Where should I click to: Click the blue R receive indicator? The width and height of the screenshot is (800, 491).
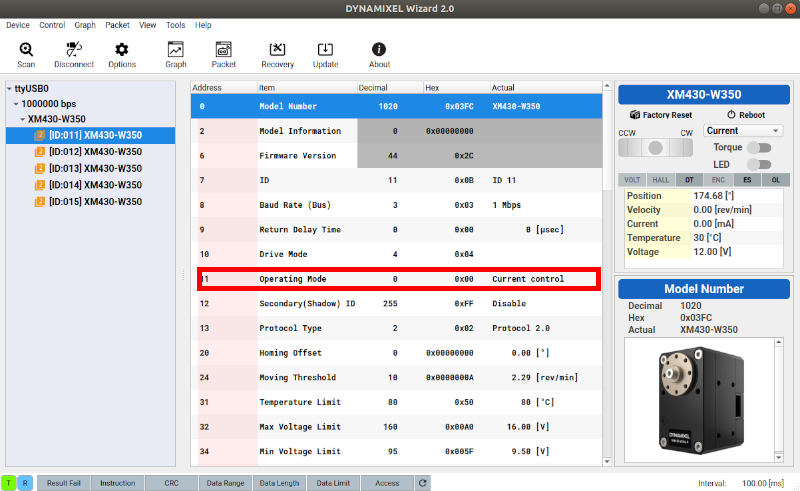25,483
